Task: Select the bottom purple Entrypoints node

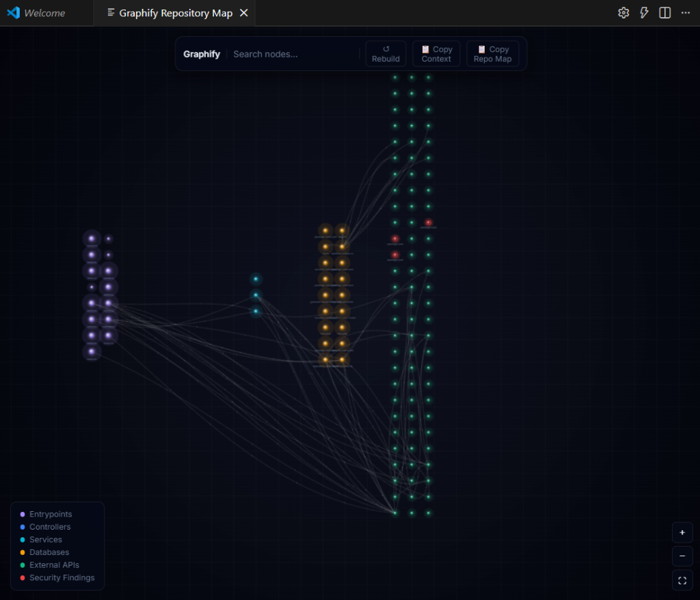Action: 92,352
